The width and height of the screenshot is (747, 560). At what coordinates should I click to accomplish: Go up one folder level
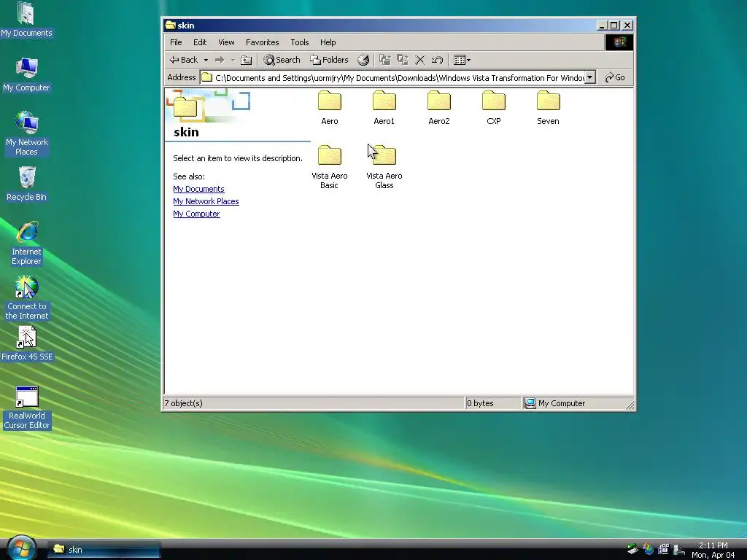coord(247,60)
